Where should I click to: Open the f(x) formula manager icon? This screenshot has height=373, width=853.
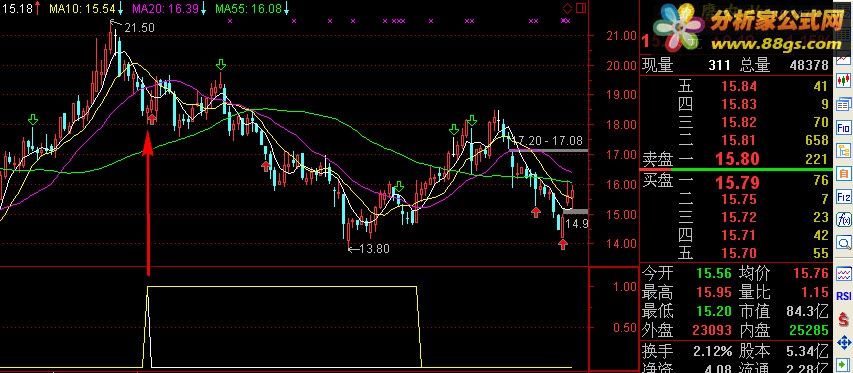coord(844,220)
